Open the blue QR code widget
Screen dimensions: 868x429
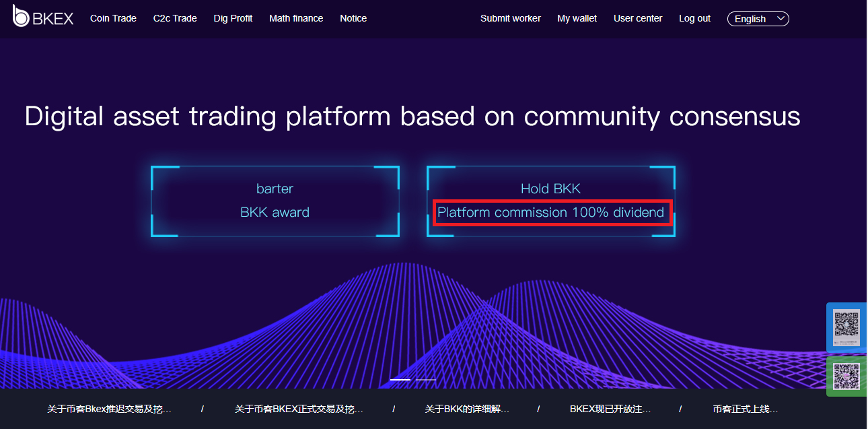(x=846, y=327)
